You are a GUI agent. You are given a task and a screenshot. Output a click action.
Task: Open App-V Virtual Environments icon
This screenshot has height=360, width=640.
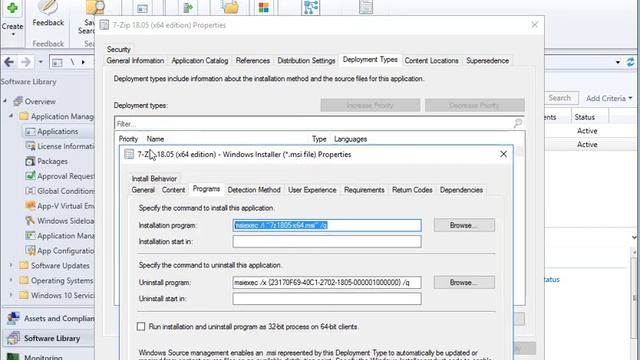click(x=30, y=206)
